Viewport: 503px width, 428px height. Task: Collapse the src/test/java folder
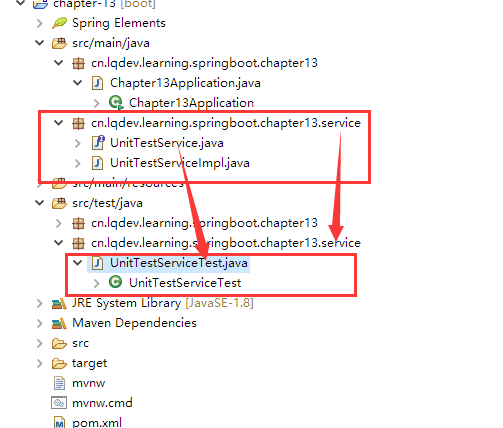(40, 203)
